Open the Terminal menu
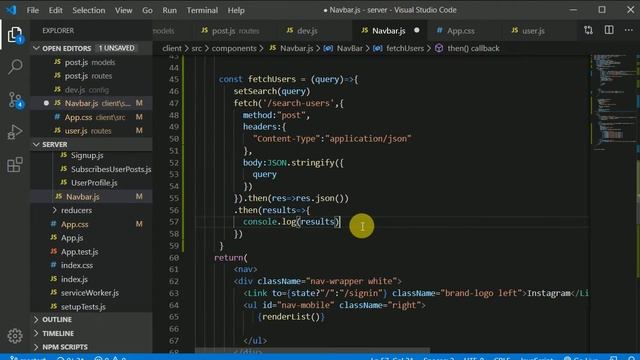 click(202, 10)
